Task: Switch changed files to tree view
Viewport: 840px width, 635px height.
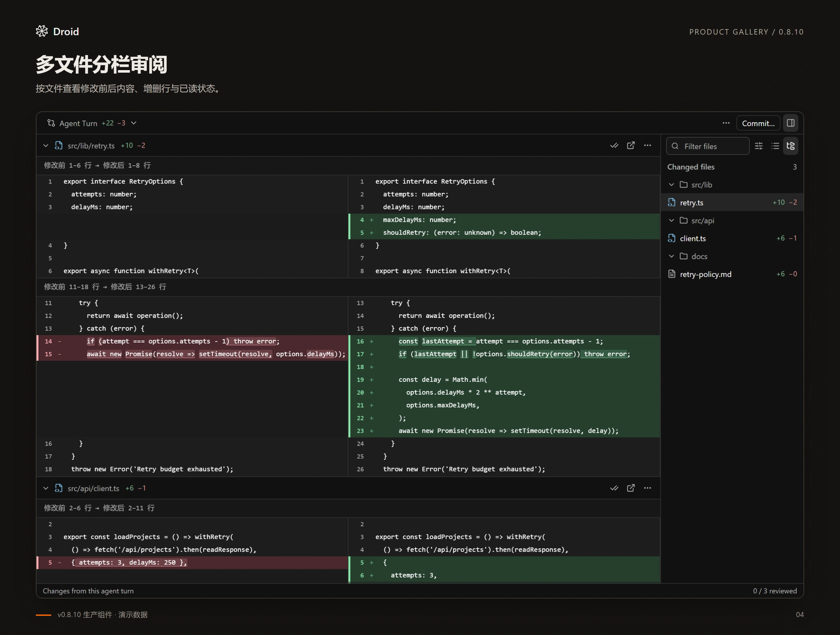Action: tap(791, 146)
